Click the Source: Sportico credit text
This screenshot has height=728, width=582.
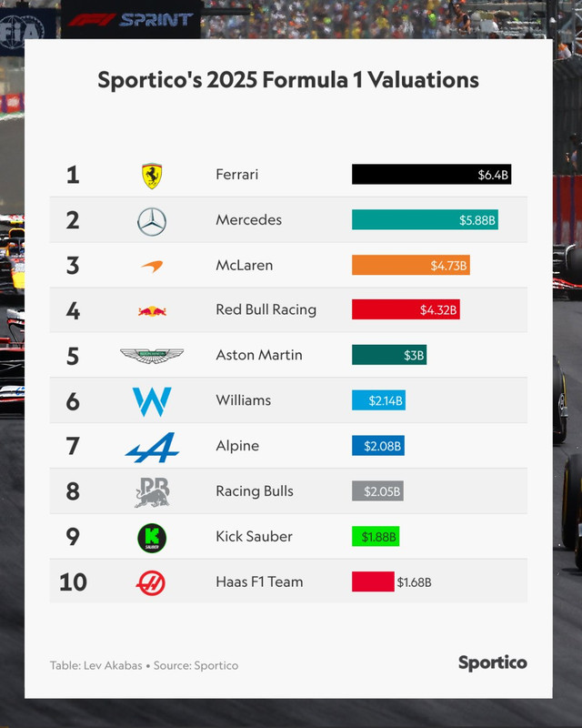click(x=196, y=665)
